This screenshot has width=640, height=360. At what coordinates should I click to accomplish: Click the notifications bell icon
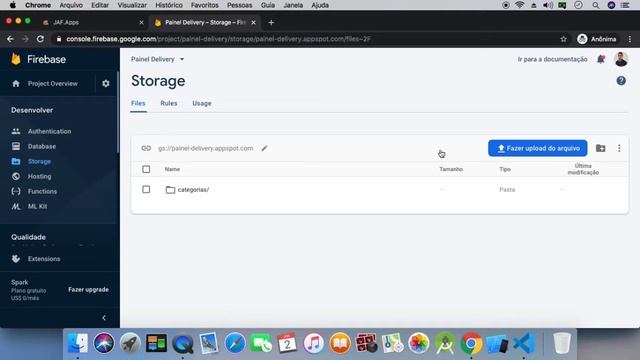click(x=601, y=59)
